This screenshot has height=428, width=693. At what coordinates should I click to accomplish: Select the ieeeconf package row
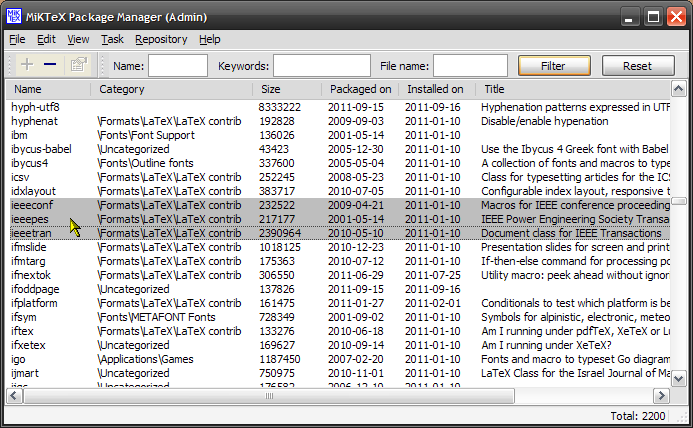339,205
